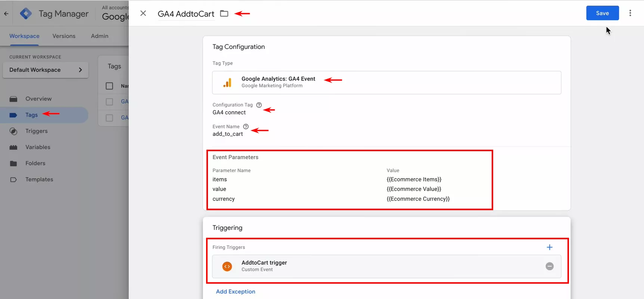This screenshot has width=644, height=299.
Task: Click the Tag Configuration heading
Action: (239, 47)
